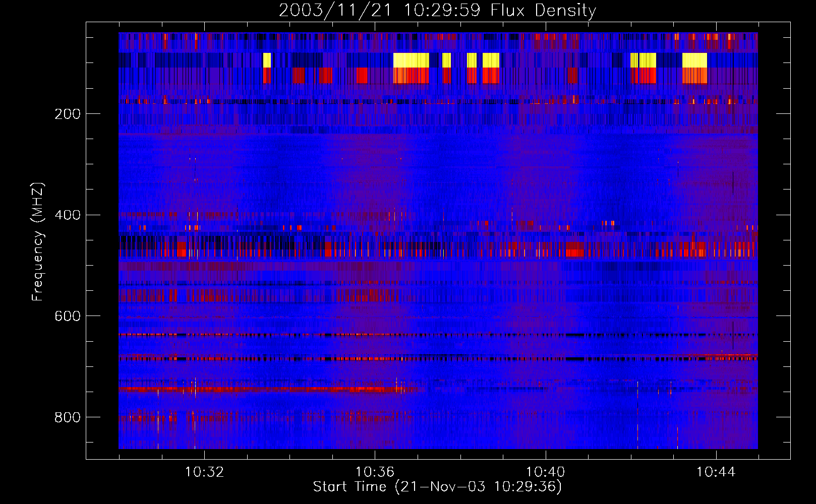Click the 'Frequency (MHZ)' y-axis label
Screen dimensions: 816x504
tap(38, 241)
